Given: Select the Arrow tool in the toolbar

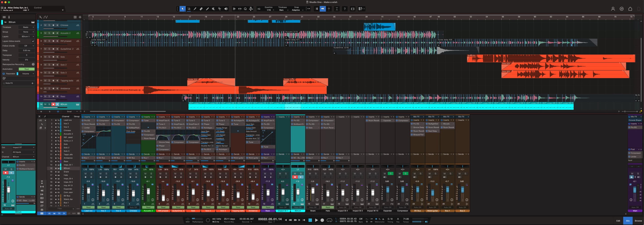Looking at the screenshot, I should 182,9.
